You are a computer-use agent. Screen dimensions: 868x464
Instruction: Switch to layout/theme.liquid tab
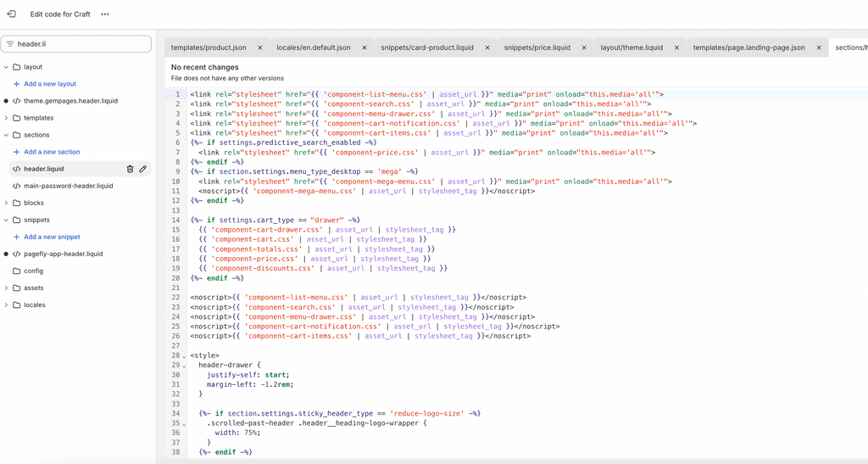tap(632, 48)
